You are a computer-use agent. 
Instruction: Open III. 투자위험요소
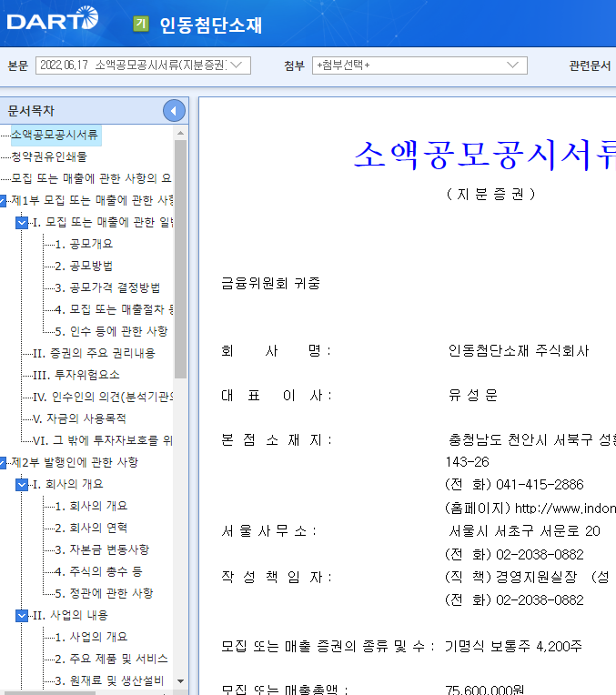pos(76,375)
